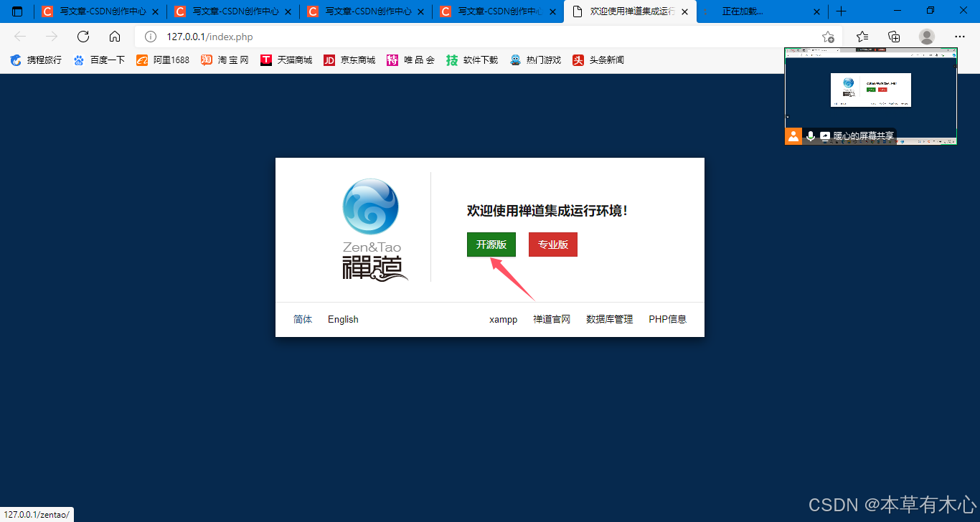Open the tab actions menu icon
The height and width of the screenshot is (522, 980).
(x=17, y=11)
